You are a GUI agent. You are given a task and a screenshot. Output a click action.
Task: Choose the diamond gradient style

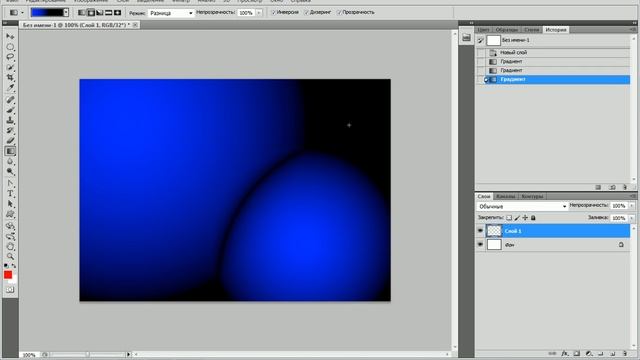[118, 13]
